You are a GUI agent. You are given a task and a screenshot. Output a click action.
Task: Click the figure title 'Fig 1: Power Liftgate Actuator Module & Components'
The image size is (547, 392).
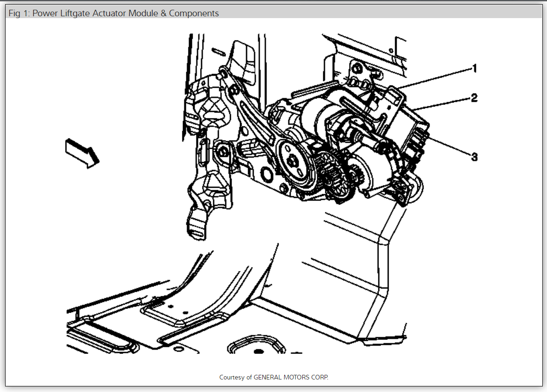[x=114, y=13]
